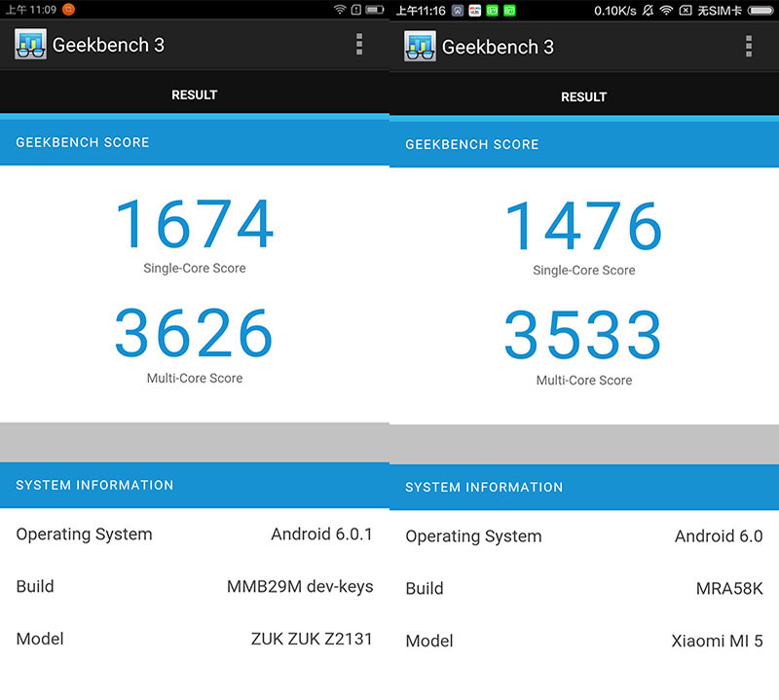
Task: Tap the Wi-Fi icon in right status bar
Action: (666, 11)
